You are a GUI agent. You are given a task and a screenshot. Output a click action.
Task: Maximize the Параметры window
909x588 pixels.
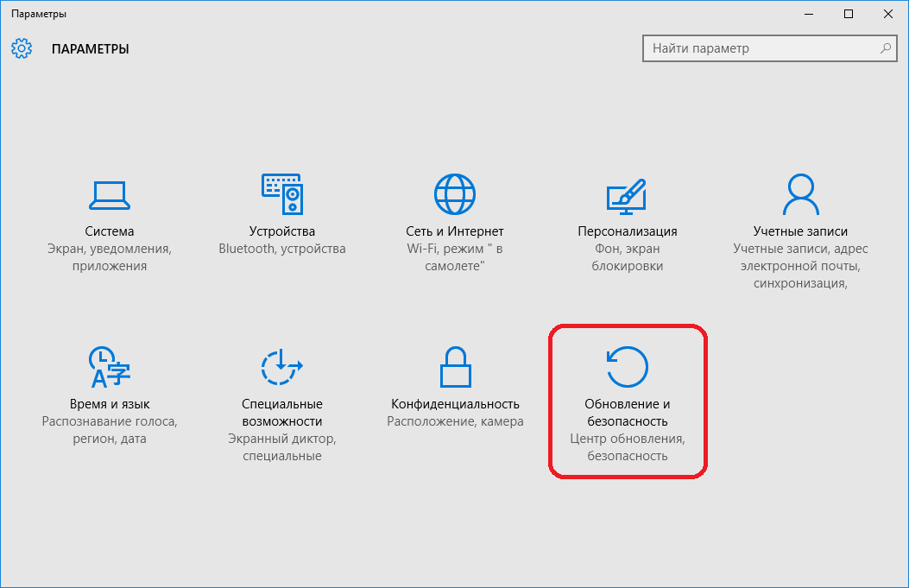(848, 14)
